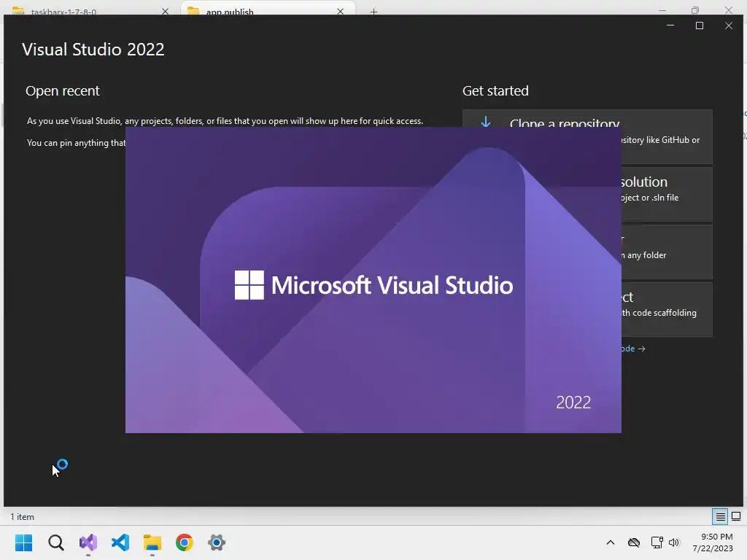Click Continue without code link
The height and width of the screenshot is (560, 747).
point(633,349)
